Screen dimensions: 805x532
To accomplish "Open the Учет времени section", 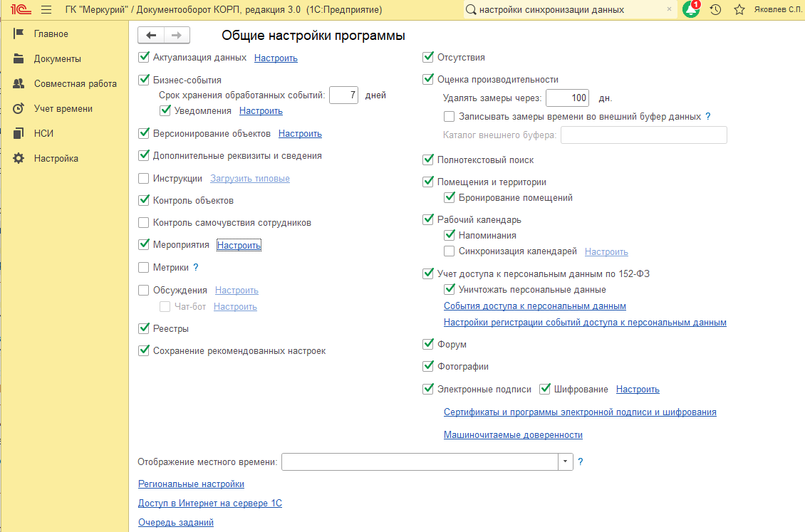I will [x=63, y=109].
